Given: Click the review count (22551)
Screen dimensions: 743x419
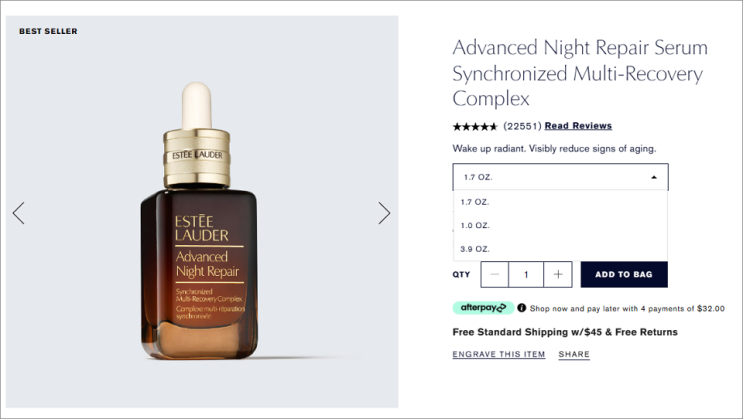Looking at the screenshot, I should point(522,126).
